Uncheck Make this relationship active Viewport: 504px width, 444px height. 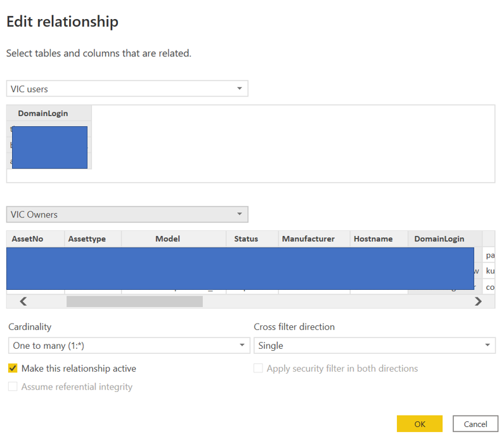pos(13,368)
